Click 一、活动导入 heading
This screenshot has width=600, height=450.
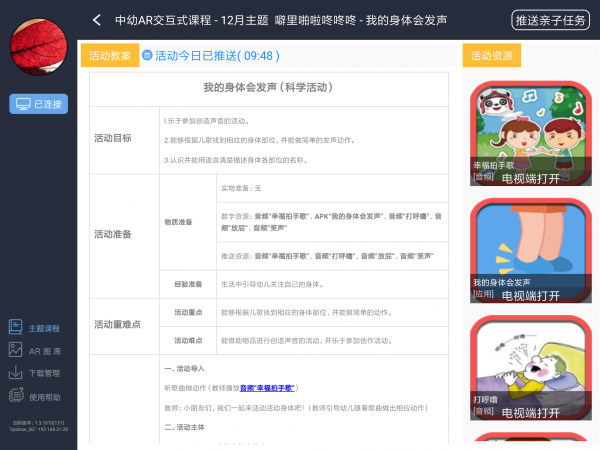click(184, 369)
